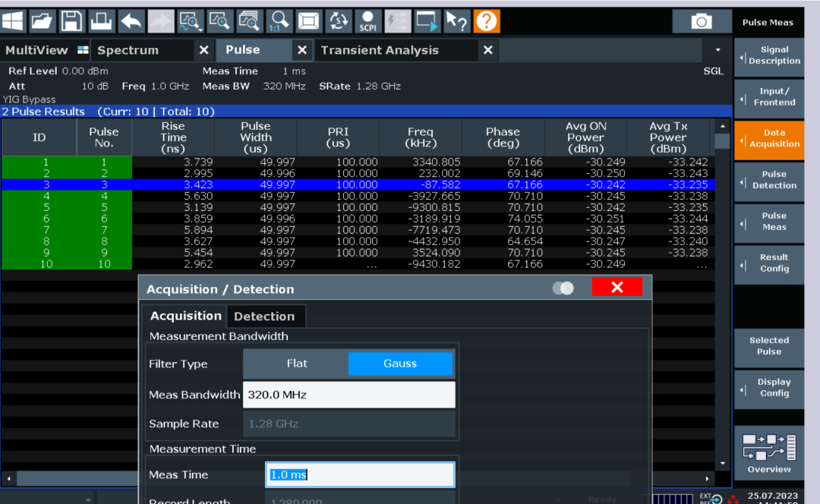This screenshot has width=820, height=504.
Task: Click the MultiView grid icon
Action: 83,50
